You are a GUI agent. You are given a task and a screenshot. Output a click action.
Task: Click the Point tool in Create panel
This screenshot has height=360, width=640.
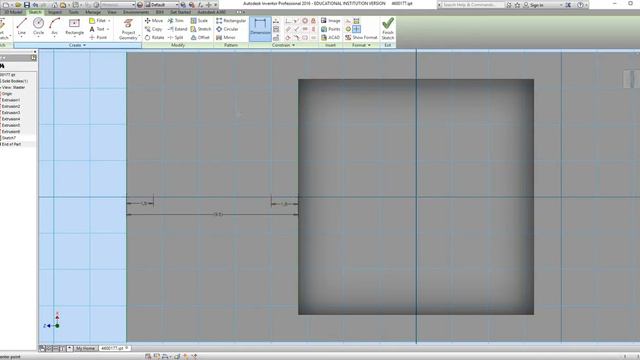click(x=98, y=38)
